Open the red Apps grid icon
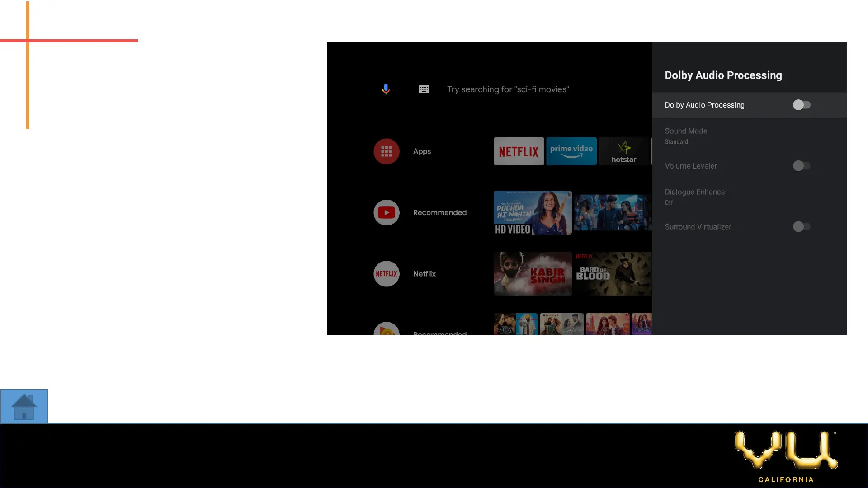Screen dimensions: 868x488 pyautogui.click(x=386, y=151)
